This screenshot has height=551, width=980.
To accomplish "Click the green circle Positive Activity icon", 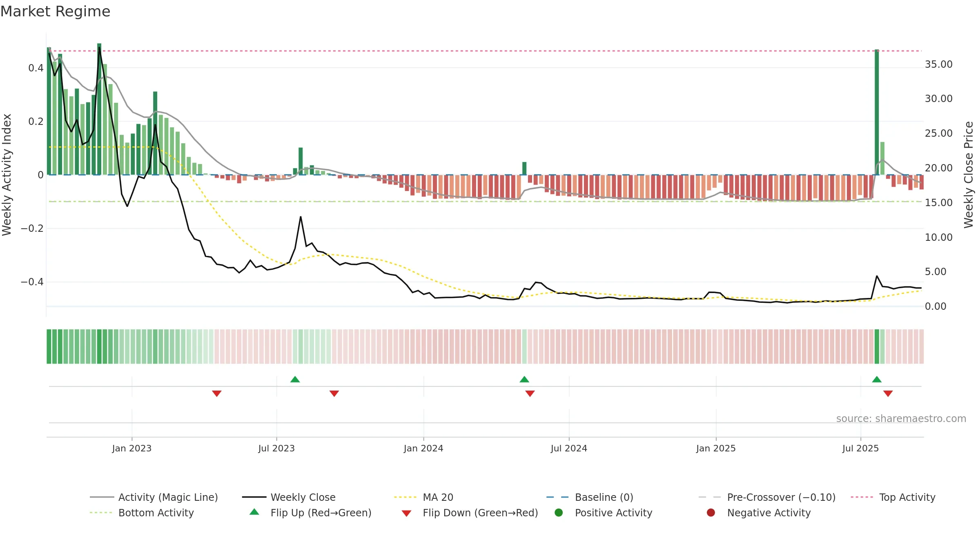I will [559, 512].
